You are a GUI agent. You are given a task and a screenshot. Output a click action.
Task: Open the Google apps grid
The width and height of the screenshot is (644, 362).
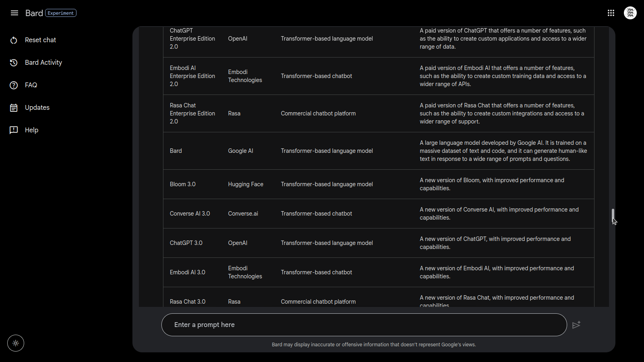(x=611, y=13)
